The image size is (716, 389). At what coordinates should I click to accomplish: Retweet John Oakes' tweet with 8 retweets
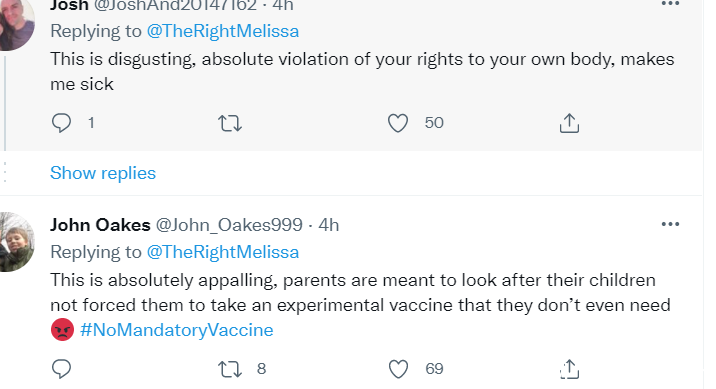click(230, 369)
